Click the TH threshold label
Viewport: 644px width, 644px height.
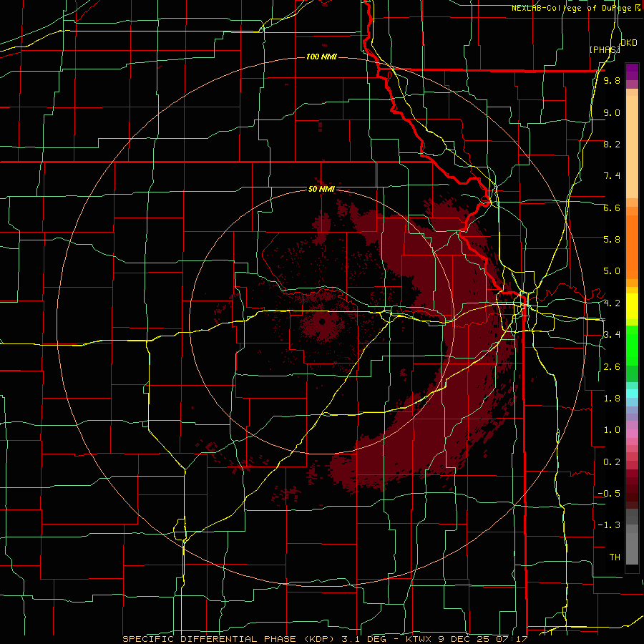[615, 557]
